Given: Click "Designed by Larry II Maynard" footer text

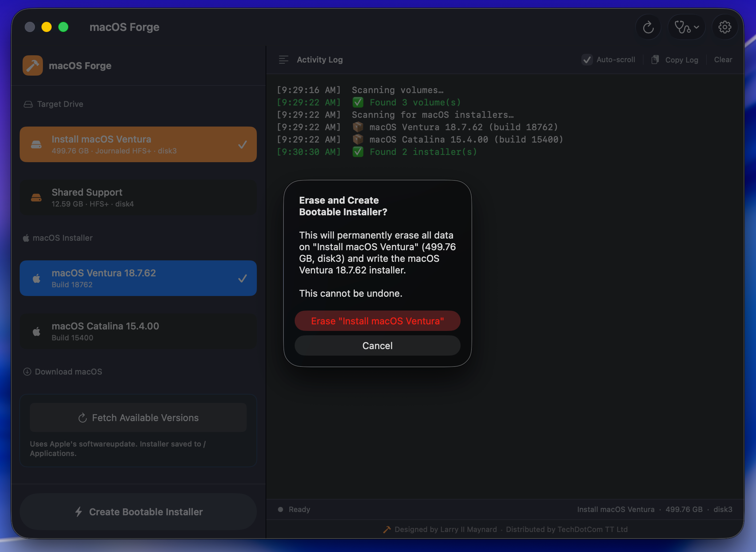Looking at the screenshot, I should (x=446, y=529).
